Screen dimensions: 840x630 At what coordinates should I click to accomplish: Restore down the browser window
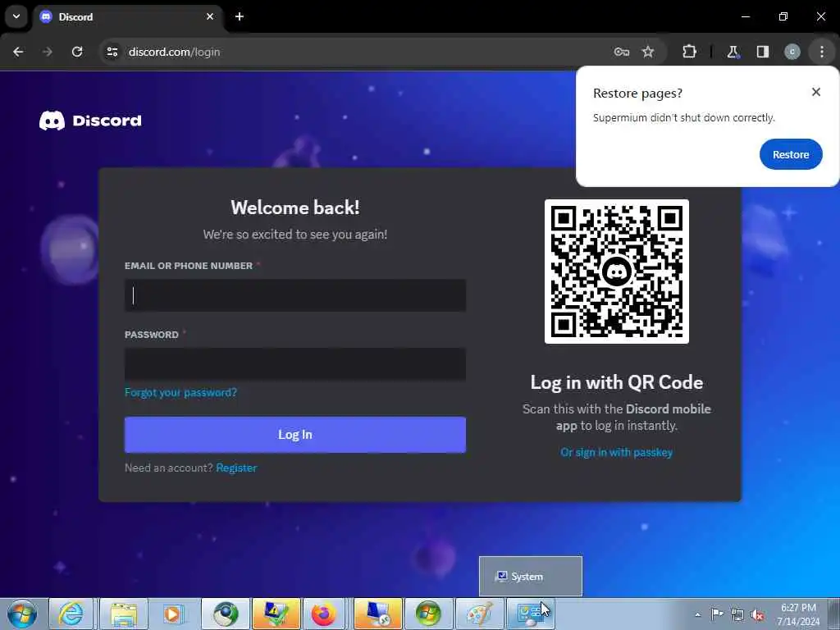click(x=783, y=16)
